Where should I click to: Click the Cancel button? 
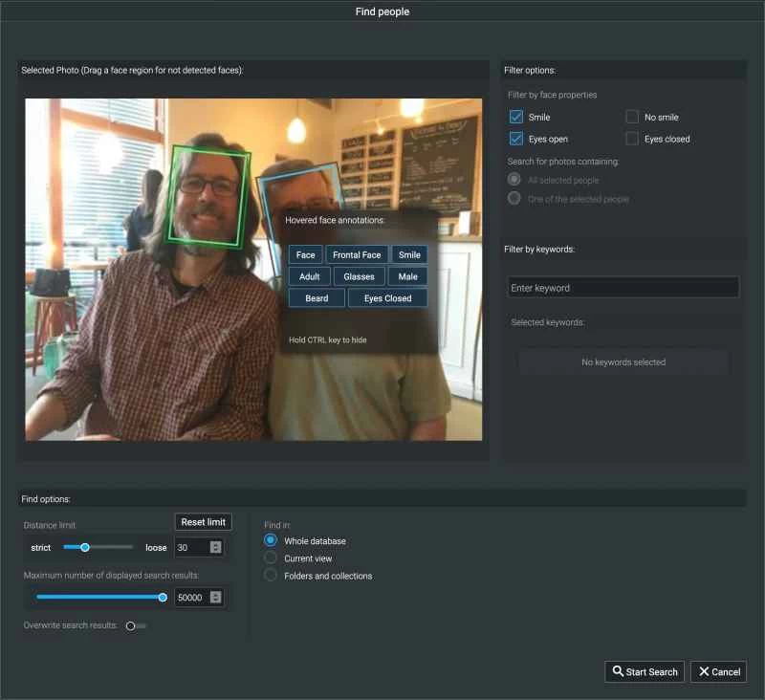(x=718, y=671)
